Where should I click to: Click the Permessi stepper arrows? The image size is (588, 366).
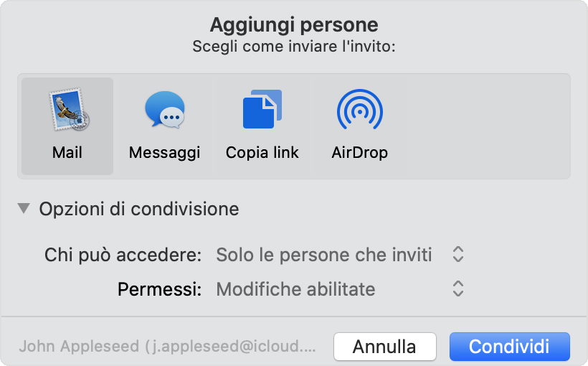pos(458,289)
